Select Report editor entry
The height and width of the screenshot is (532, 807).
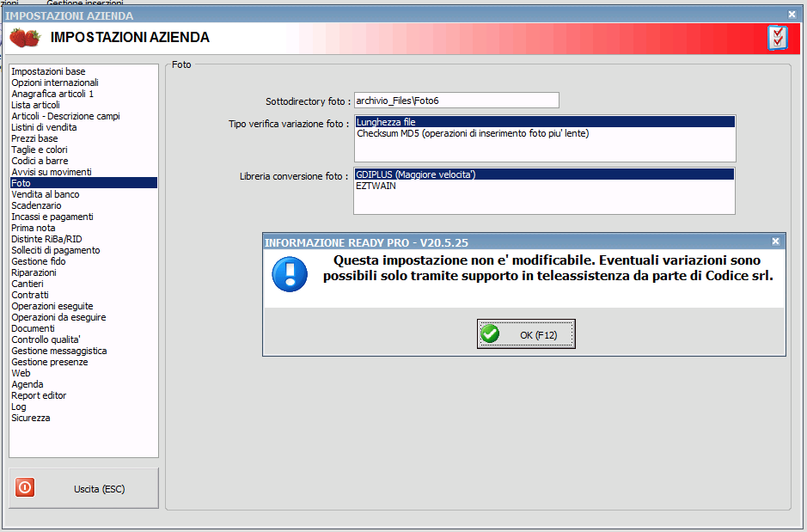click(x=84, y=395)
